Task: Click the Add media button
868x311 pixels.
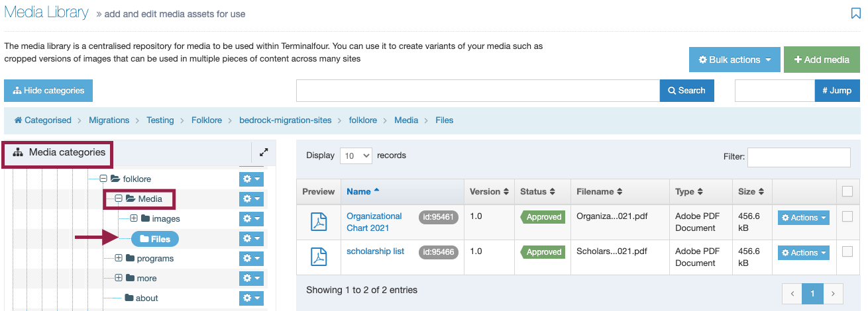Action: click(822, 60)
